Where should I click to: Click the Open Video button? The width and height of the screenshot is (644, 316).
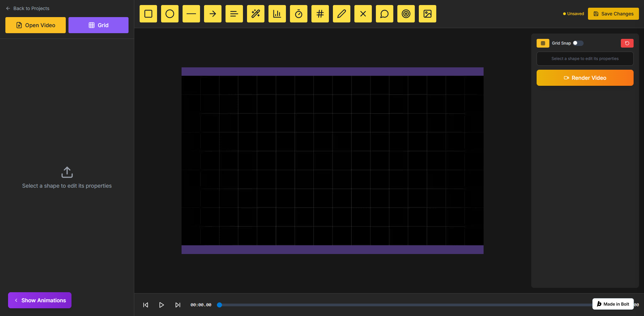pyautogui.click(x=36, y=25)
